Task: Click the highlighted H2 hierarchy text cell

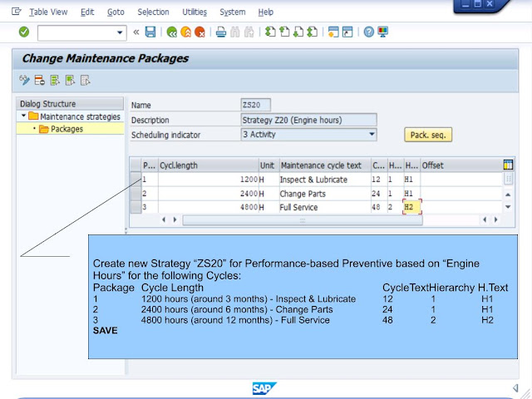Action: (x=412, y=207)
